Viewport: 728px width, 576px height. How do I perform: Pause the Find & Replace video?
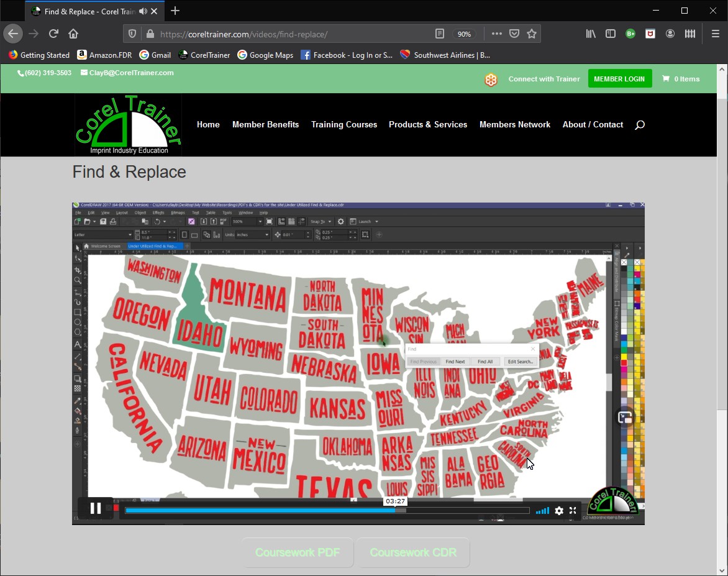(x=96, y=509)
